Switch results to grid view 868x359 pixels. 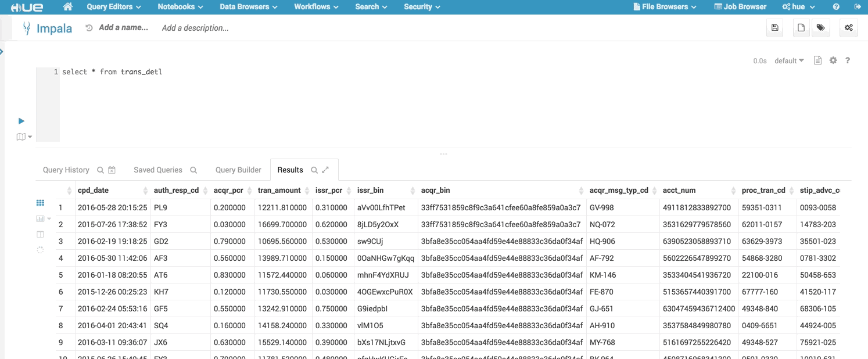[x=40, y=203]
